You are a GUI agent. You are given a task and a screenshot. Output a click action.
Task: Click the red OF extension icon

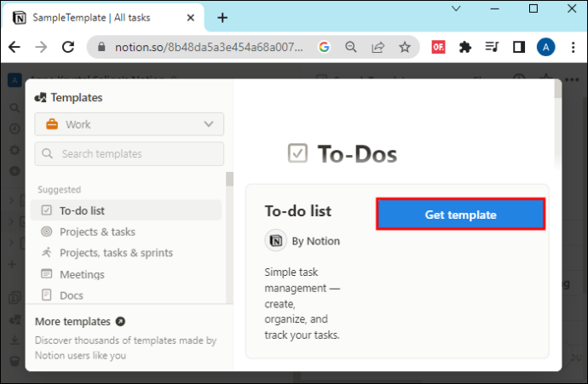click(438, 47)
